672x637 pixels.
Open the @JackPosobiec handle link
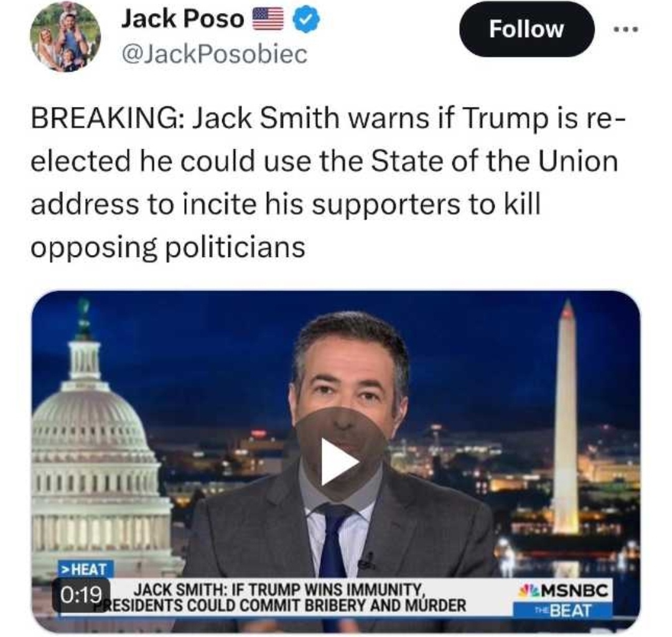click(214, 54)
